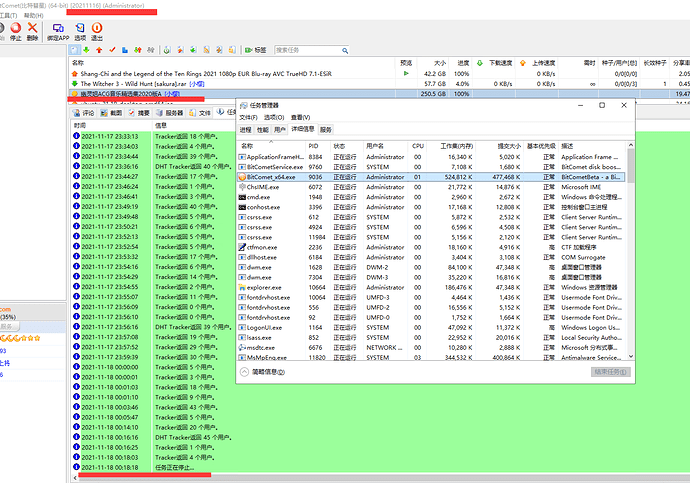Image resolution: width=690 pixels, height=483 pixels.
Task: Click the End task (结束任务) button
Action: 610,372
